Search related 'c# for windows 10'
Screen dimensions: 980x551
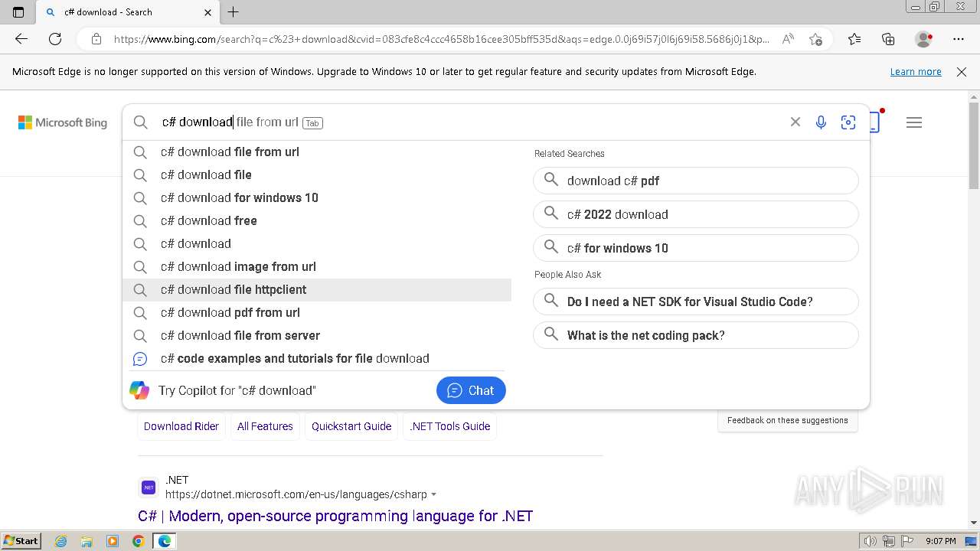point(696,248)
